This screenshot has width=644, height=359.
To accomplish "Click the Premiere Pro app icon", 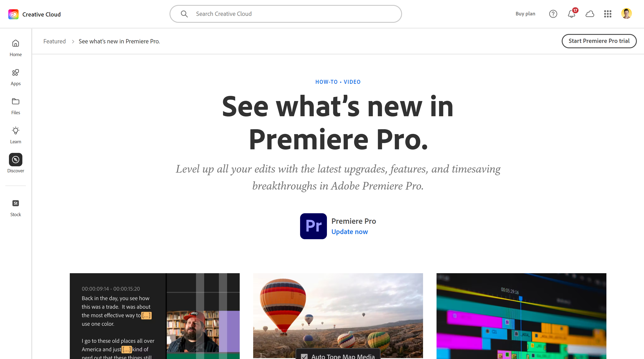I will pyautogui.click(x=313, y=226).
